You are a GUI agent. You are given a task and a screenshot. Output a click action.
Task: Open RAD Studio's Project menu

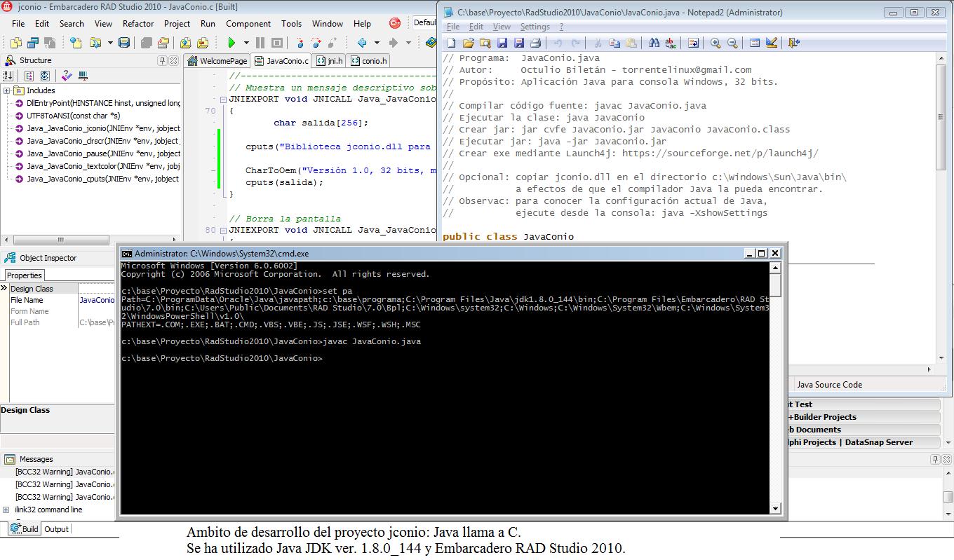[177, 23]
